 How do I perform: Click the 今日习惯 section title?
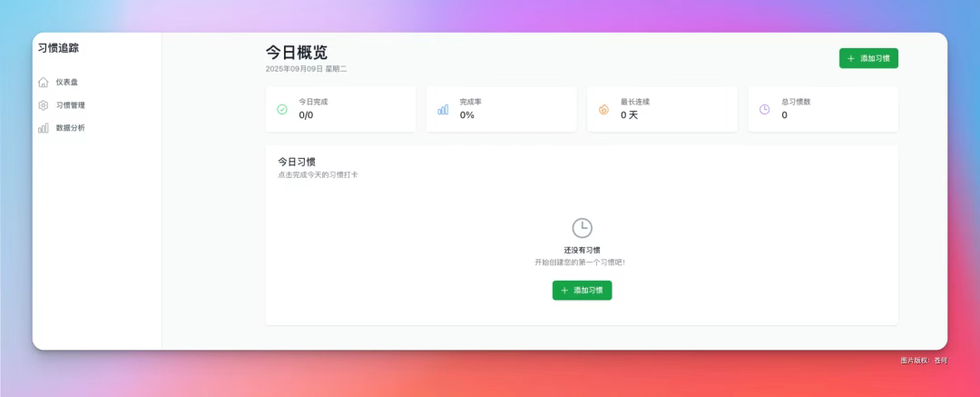297,162
